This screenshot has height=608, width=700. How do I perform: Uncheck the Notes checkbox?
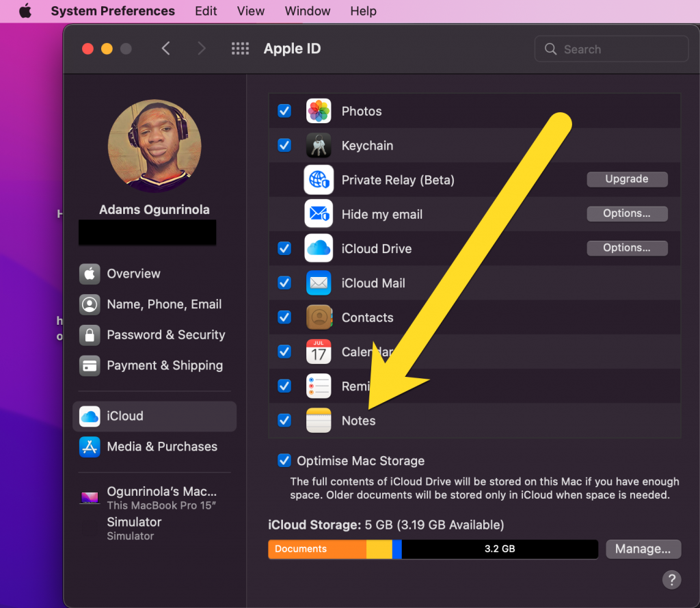tap(284, 421)
